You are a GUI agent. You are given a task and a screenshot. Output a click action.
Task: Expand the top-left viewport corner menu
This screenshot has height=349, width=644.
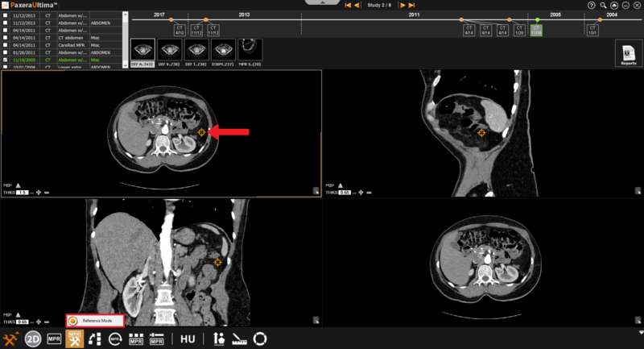click(316, 191)
